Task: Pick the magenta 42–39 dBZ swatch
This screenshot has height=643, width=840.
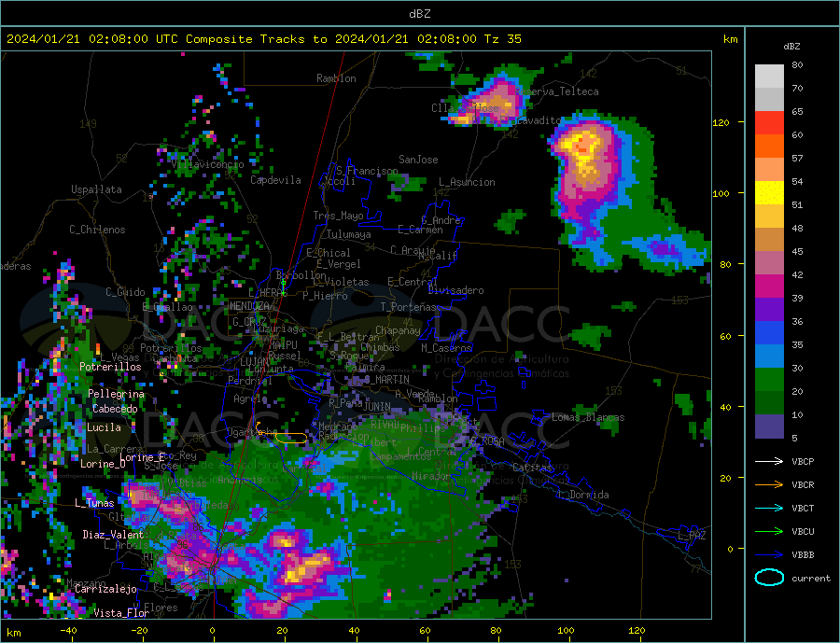Action: coord(769,287)
